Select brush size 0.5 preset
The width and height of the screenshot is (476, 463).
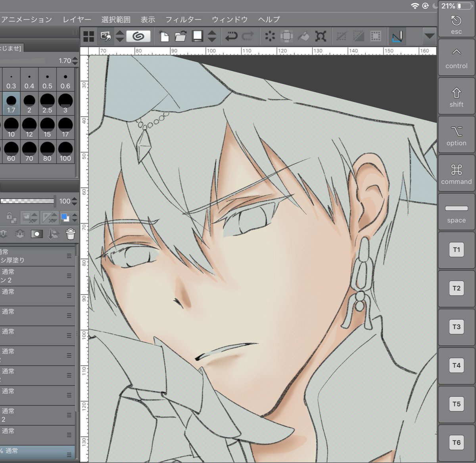[47, 79]
